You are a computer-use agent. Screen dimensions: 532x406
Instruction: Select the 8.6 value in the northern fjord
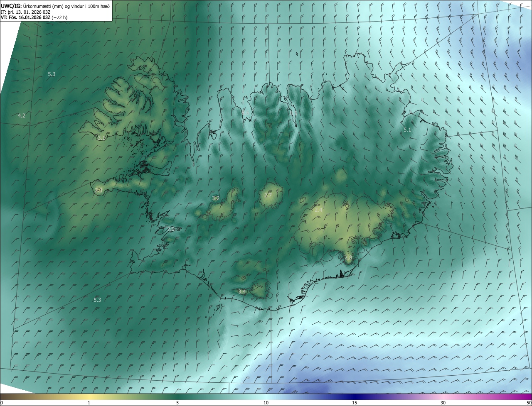click(245, 113)
